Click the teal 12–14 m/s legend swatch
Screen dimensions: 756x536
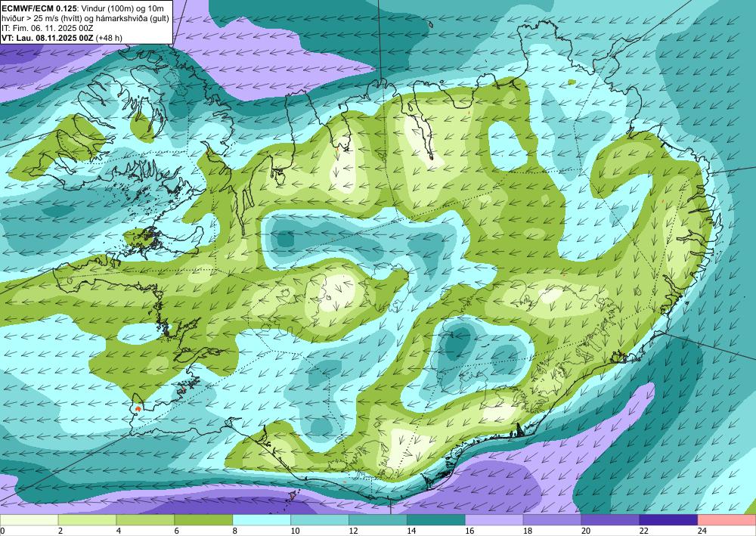(378, 520)
